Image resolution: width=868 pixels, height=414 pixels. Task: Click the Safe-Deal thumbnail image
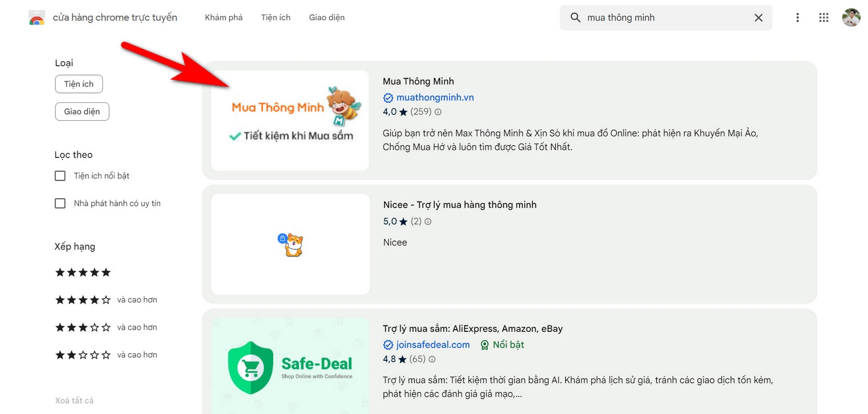290,365
